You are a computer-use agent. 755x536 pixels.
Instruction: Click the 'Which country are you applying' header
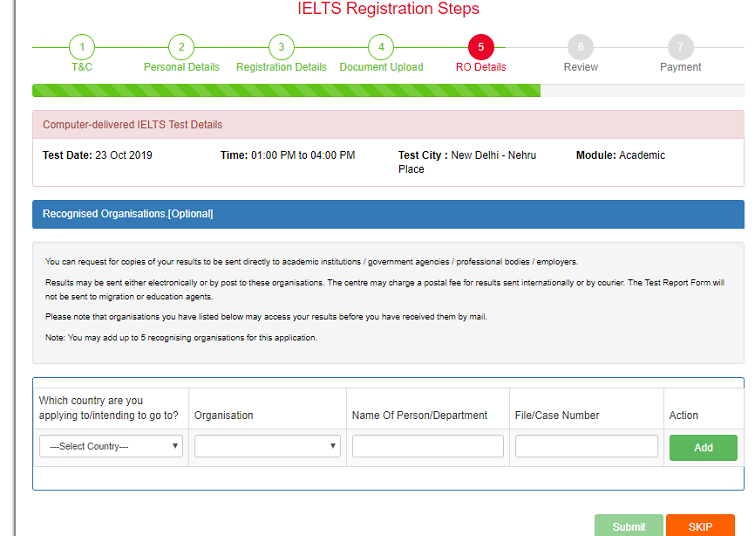point(108,408)
